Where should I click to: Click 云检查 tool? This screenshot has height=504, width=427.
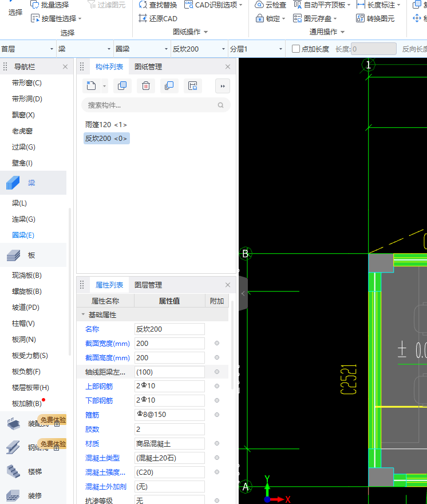(x=270, y=5)
